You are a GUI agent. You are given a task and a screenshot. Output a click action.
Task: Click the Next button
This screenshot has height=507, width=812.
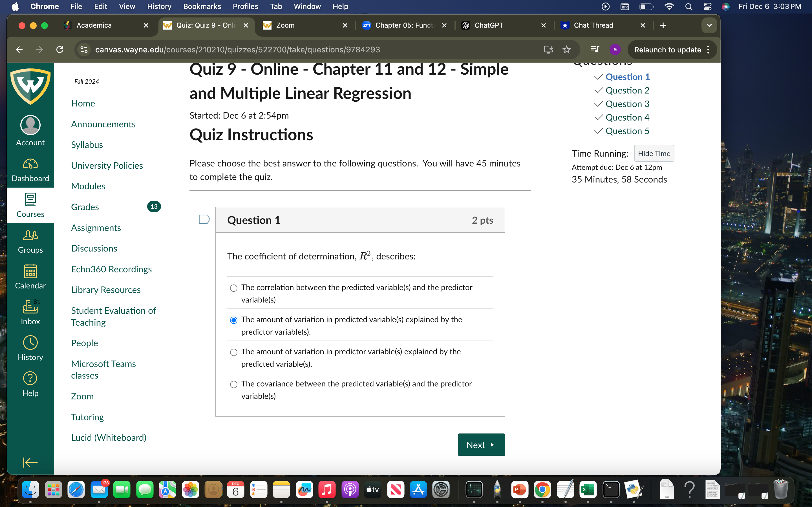pos(481,445)
